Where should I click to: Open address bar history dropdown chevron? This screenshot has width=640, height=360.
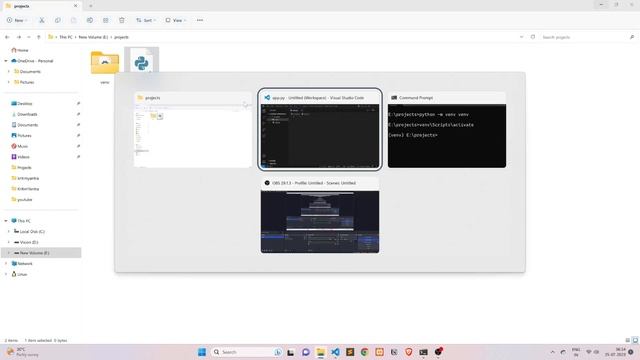[x=521, y=37]
